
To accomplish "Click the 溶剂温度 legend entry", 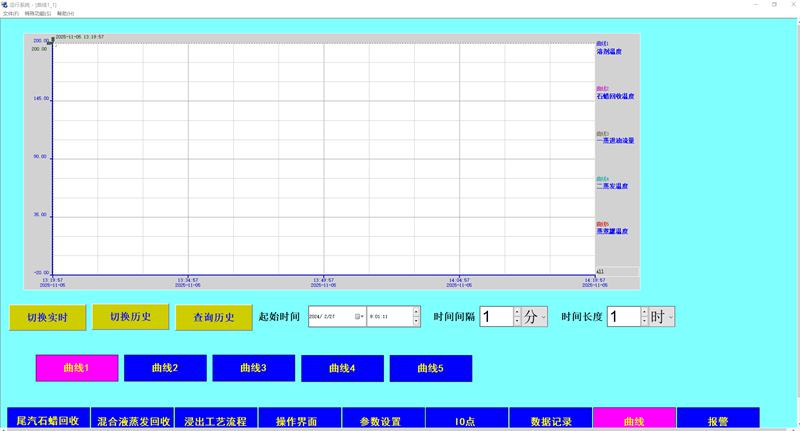I will point(609,50).
